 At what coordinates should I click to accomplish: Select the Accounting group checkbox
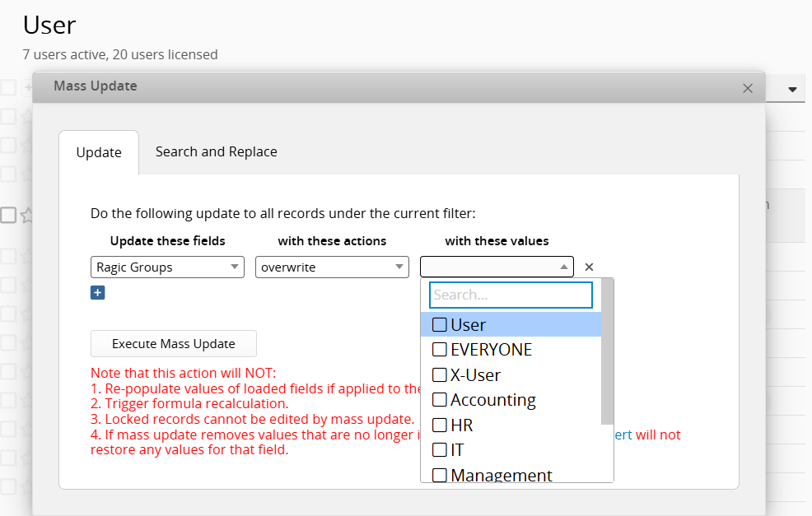[x=440, y=400]
